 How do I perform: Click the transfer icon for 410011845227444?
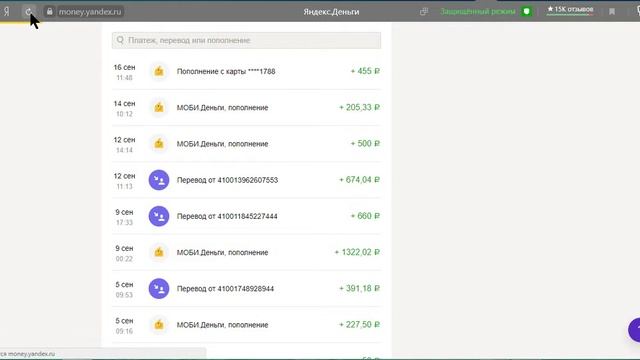(159, 216)
